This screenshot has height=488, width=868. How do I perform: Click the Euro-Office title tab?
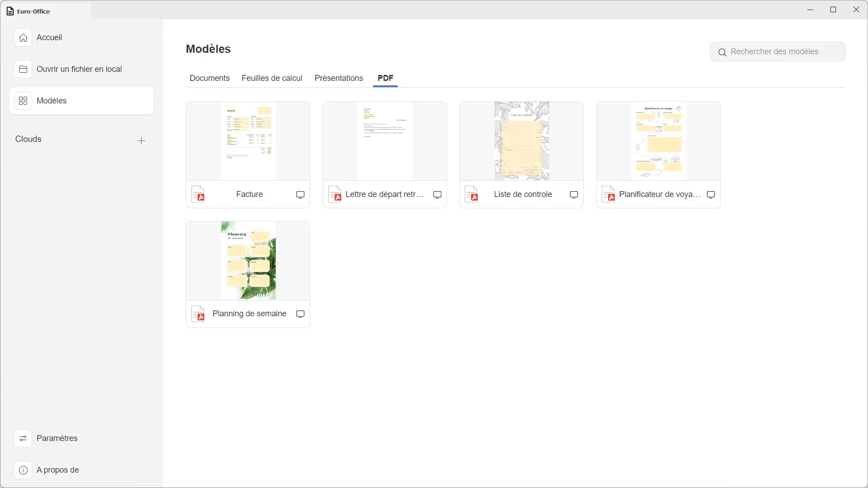[x=46, y=11]
